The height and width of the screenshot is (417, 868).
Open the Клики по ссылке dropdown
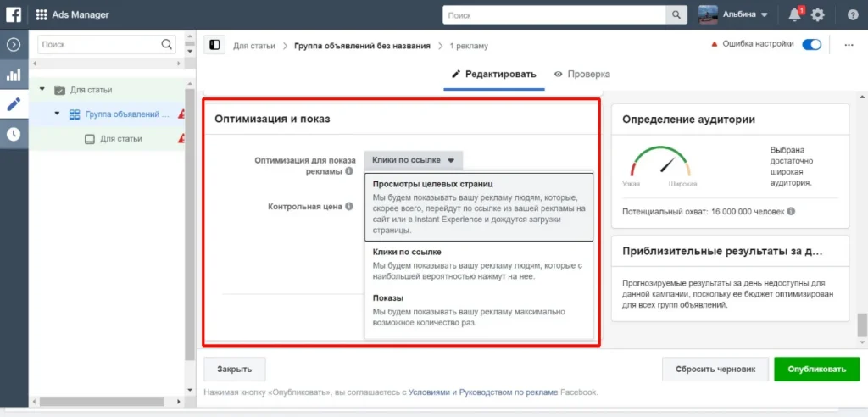point(414,160)
